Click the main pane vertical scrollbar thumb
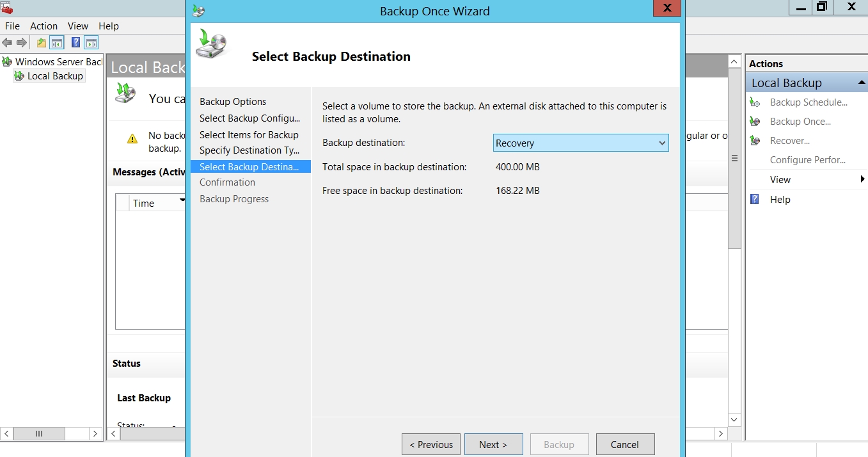The width and height of the screenshot is (868, 457). (734, 158)
